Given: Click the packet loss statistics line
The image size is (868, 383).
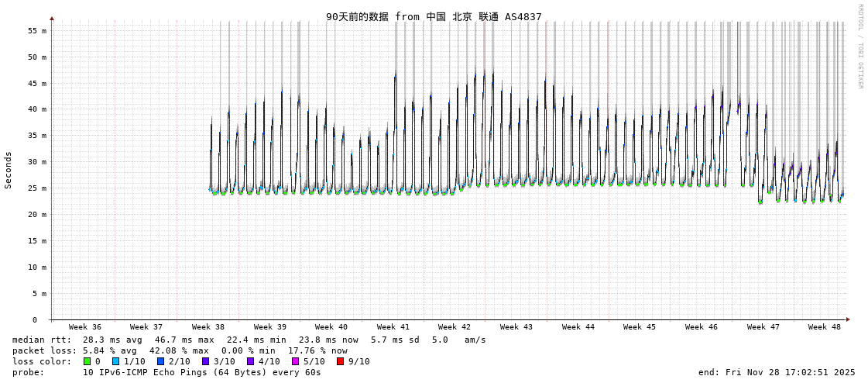Looking at the screenshot, I should (x=180, y=350).
